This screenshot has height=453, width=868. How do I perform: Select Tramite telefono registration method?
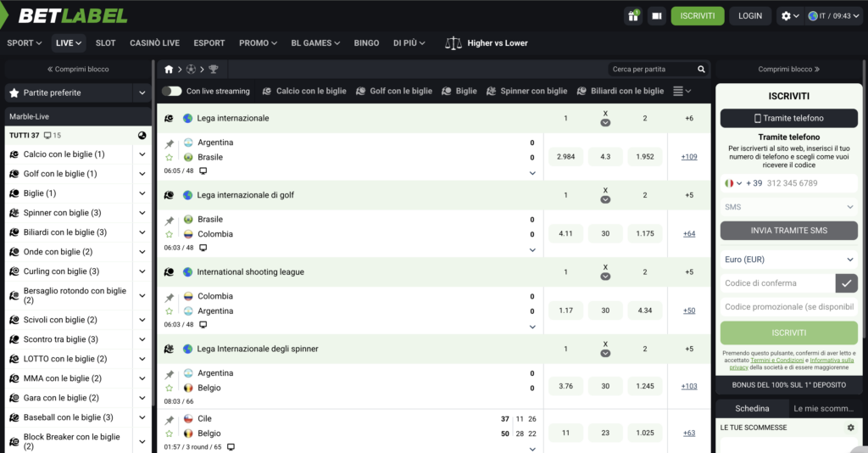[x=789, y=118]
